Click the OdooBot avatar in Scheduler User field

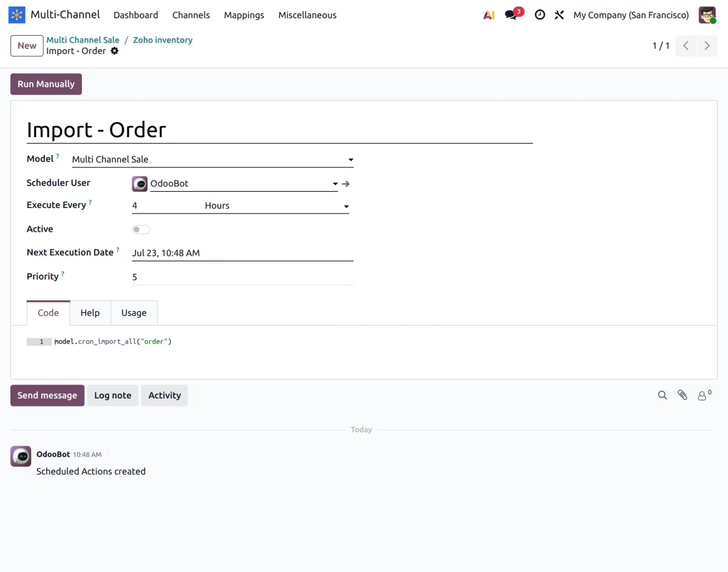coord(140,184)
